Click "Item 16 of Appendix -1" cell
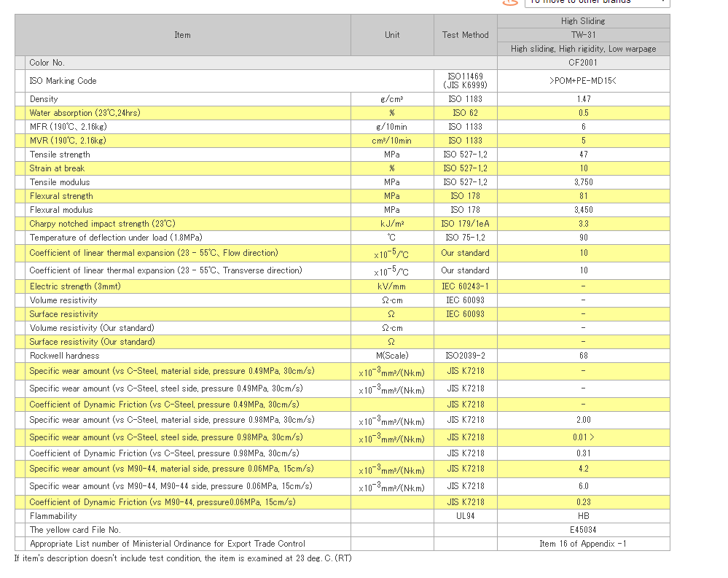This screenshot has width=728, height=578. click(583, 544)
